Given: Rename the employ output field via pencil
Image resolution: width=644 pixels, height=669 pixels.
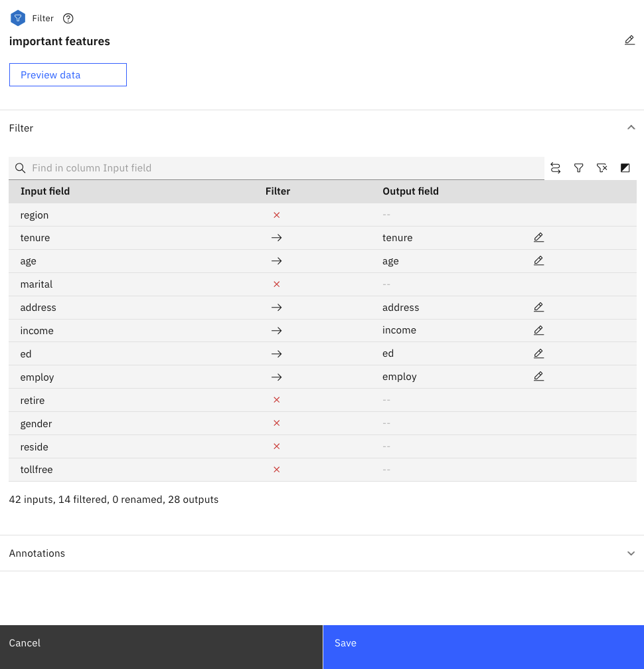Looking at the screenshot, I should coord(538,377).
